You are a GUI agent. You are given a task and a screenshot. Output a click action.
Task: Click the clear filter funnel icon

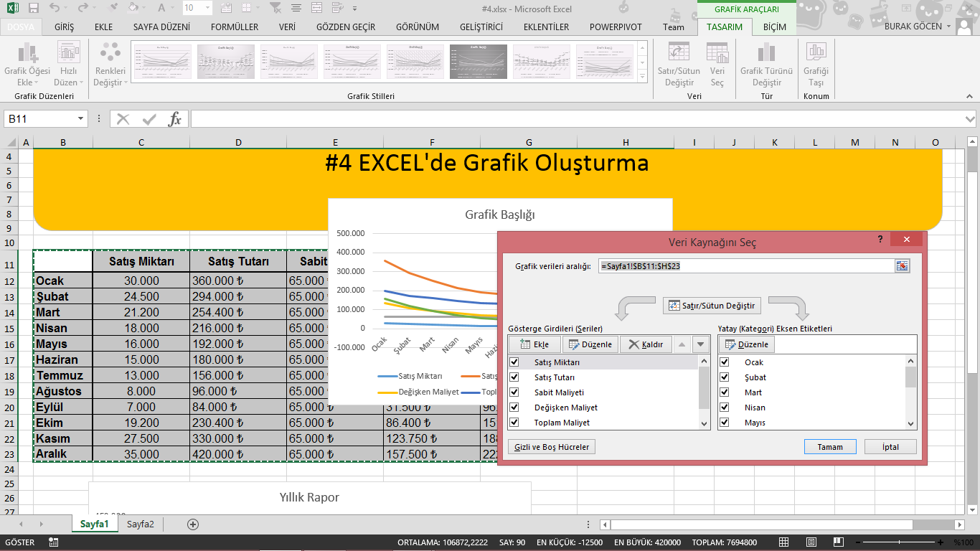point(275,9)
